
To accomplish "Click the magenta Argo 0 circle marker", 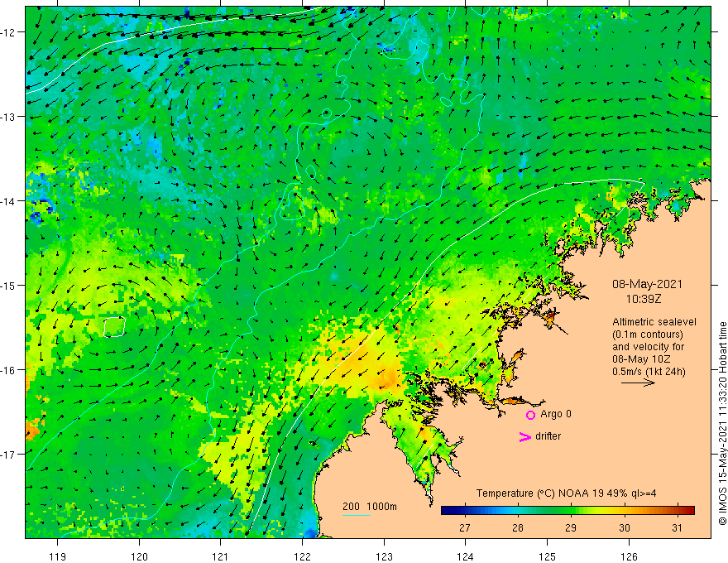I will click(530, 415).
